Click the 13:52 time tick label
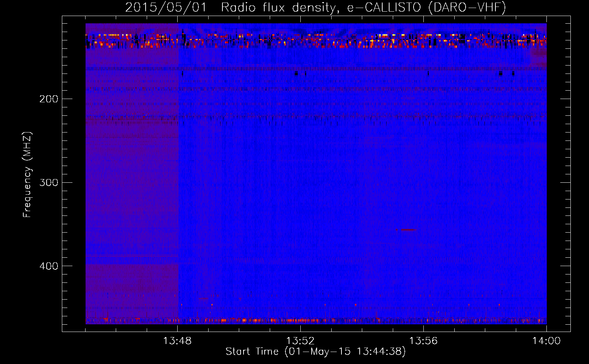The width and height of the screenshot is (589, 364). click(x=300, y=341)
